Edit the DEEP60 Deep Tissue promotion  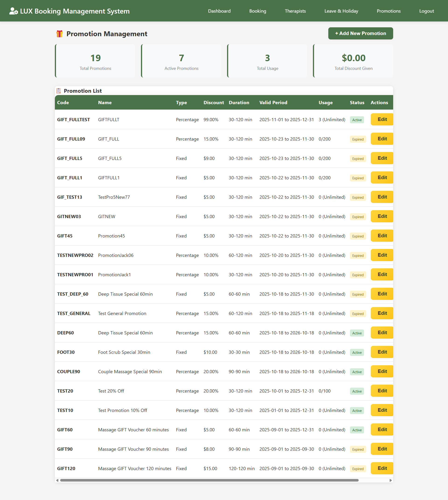[x=382, y=333]
